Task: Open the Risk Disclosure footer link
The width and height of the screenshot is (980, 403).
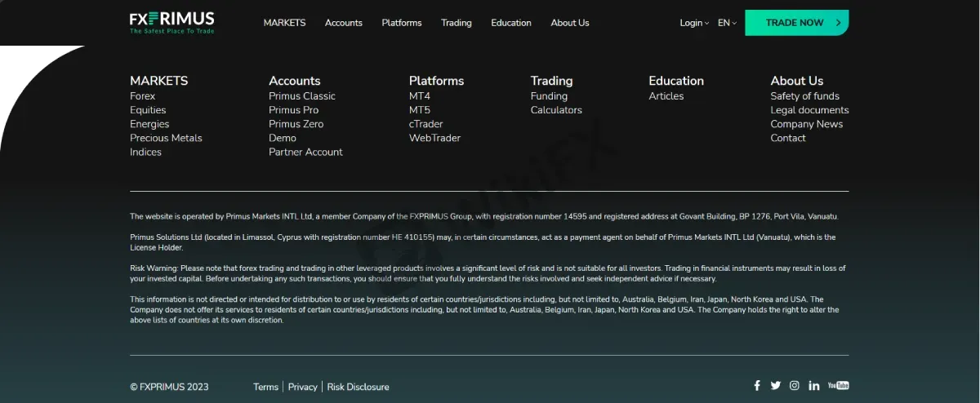Action: [x=358, y=387]
